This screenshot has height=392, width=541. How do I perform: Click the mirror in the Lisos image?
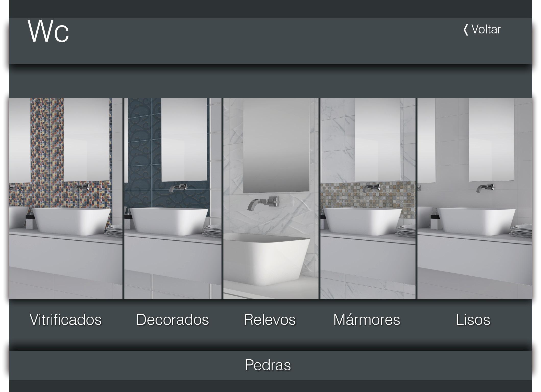[x=491, y=140]
